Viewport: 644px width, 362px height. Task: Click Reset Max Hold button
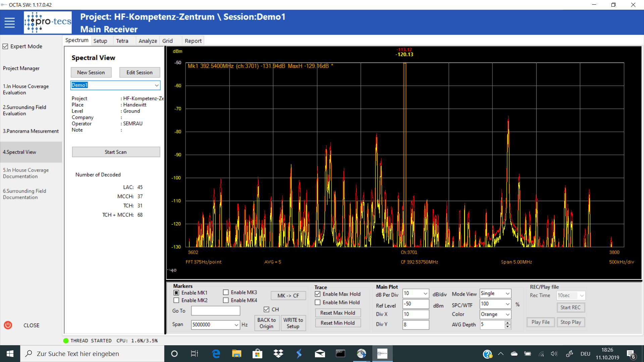[337, 313]
